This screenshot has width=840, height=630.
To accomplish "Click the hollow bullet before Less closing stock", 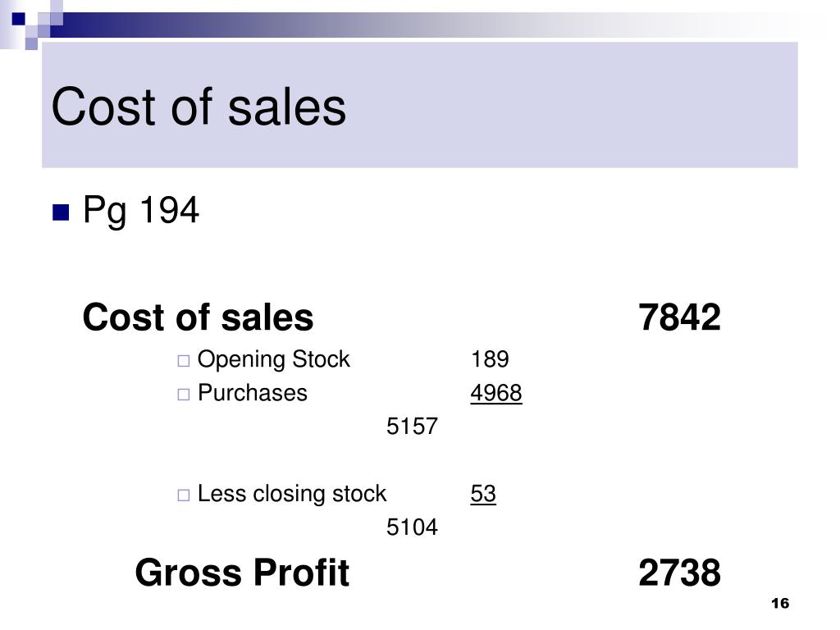I will point(183,495).
